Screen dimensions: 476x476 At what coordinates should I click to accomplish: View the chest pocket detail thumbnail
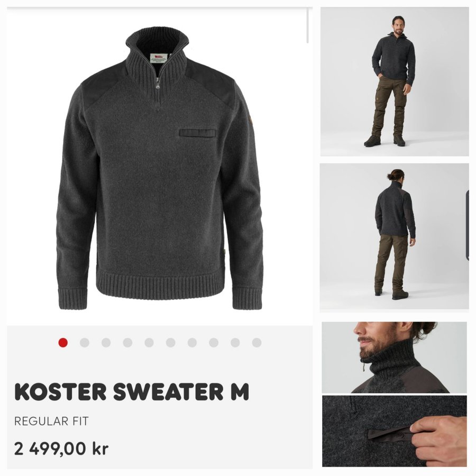395,431
